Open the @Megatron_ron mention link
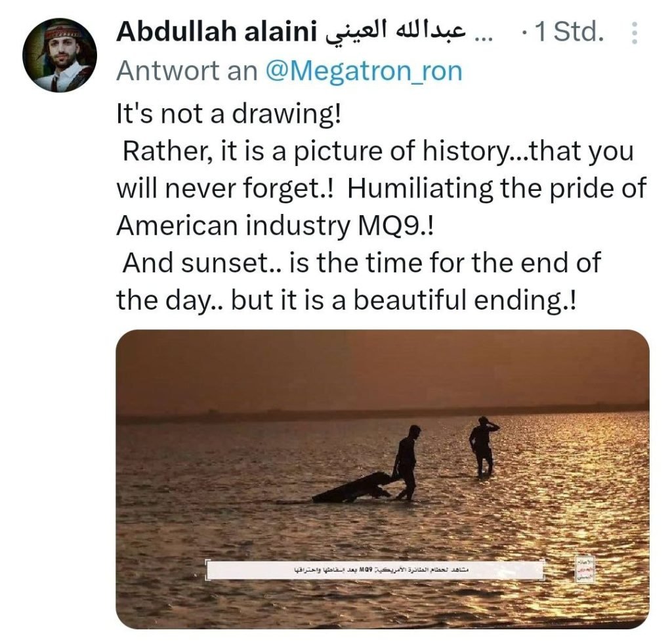 [x=364, y=71]
